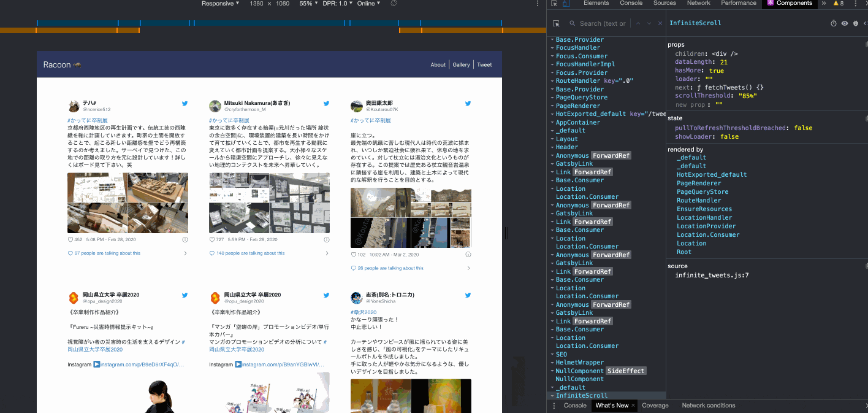Screen dimensions: 868x413
Task: Click info icon beside 5:08 PM timestamp
Action: pos(185,239)
